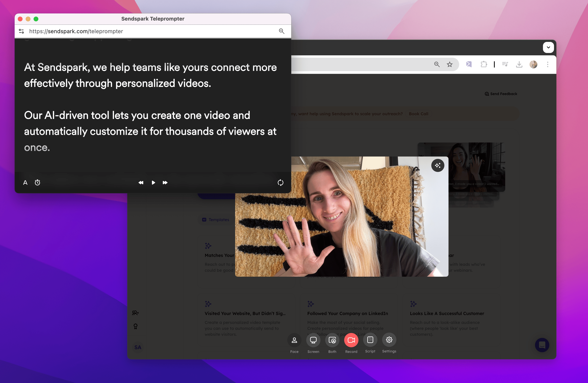Open the chat support bubble
Image resolution: width=588 pixels, height=383 pixels.
click(542, 345)
